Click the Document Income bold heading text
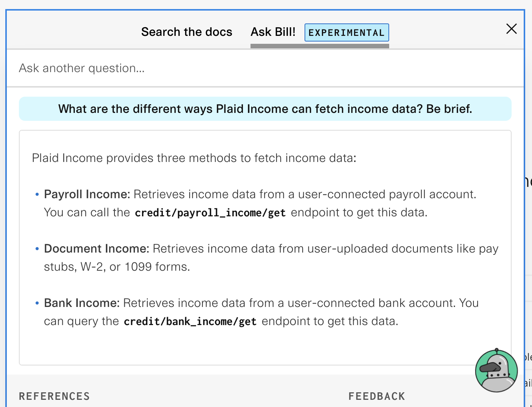Screen dimensions: 532x407 (x=96, y=248)
